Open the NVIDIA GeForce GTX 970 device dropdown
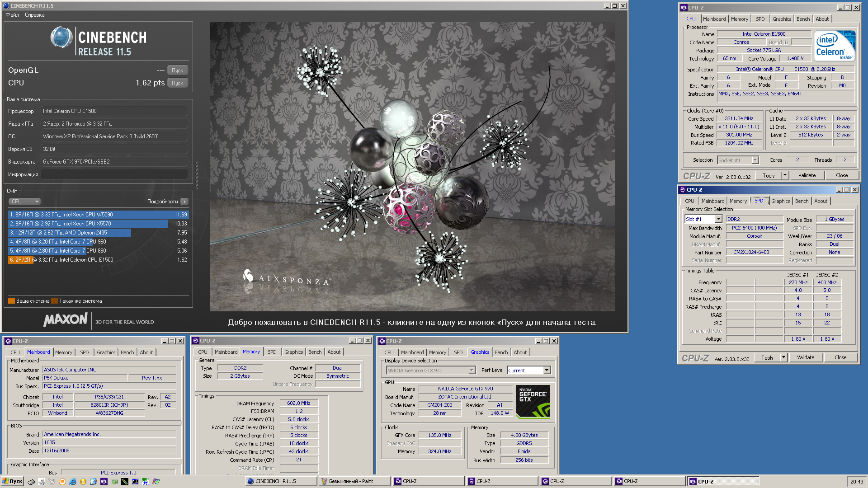The width and height of the screenshot is (868, 488). [x=472, y=371]
